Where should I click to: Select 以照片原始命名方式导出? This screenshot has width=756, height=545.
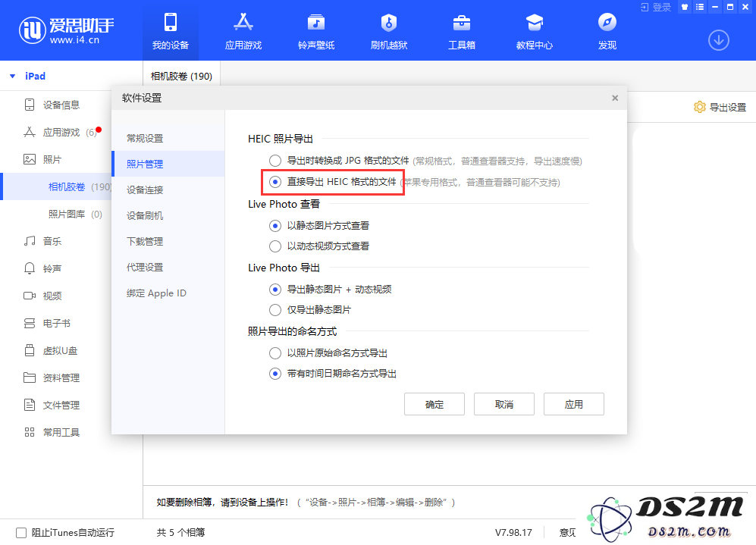[275, 353]
